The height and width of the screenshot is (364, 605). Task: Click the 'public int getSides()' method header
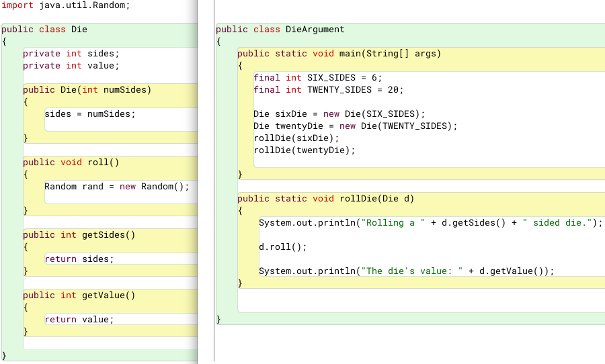coord(79,235)
